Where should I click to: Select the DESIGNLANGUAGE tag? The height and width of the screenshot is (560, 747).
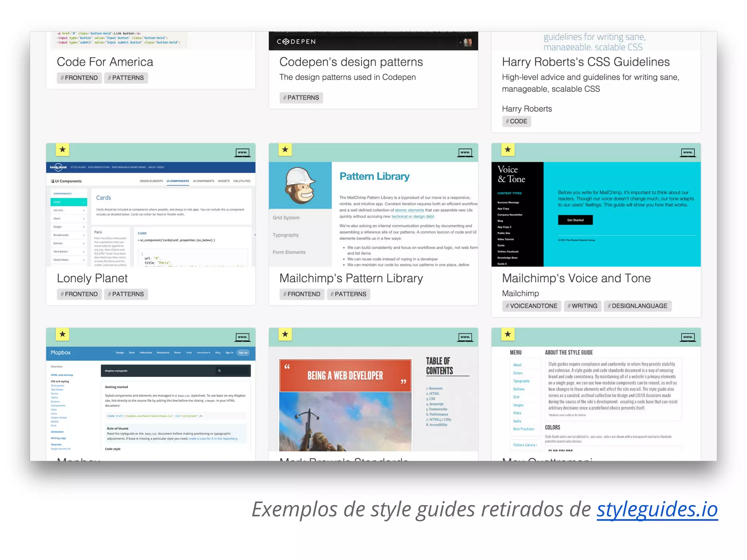[x=638, y=306]
